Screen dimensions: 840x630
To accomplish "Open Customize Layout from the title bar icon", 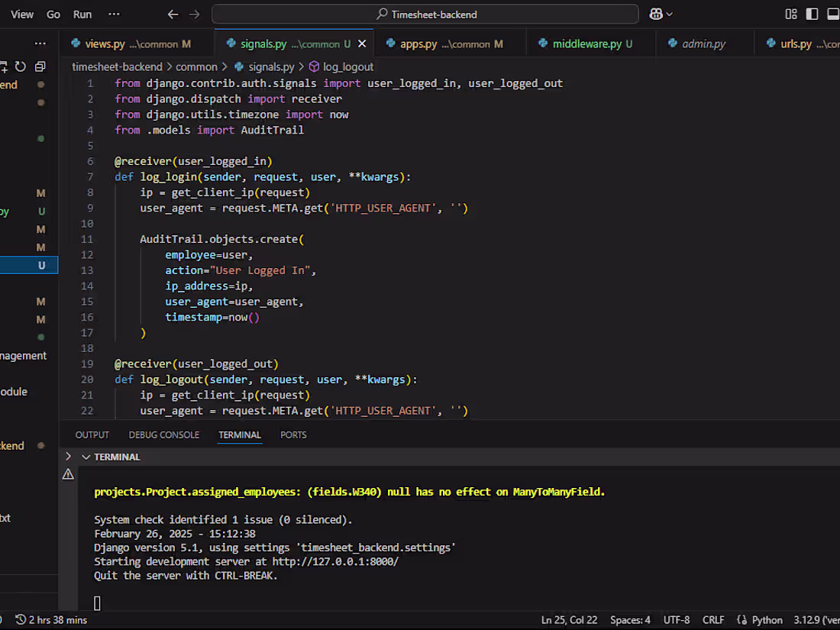I will tap(790, 13).
